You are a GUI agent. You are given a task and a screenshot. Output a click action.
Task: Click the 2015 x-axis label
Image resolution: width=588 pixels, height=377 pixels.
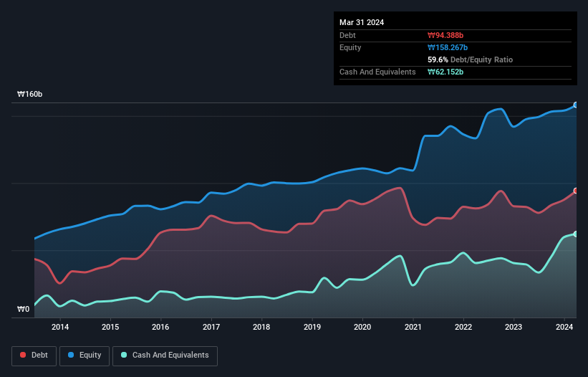click(110, 327)
